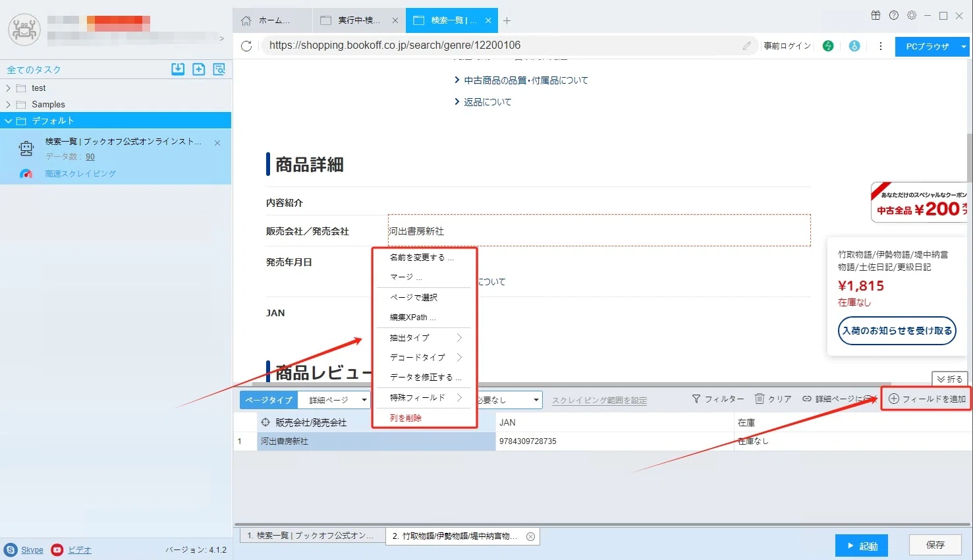The image size is (973, 560).
Task: Open settings gear icon in title bar
Action: (x=912, y=15)
